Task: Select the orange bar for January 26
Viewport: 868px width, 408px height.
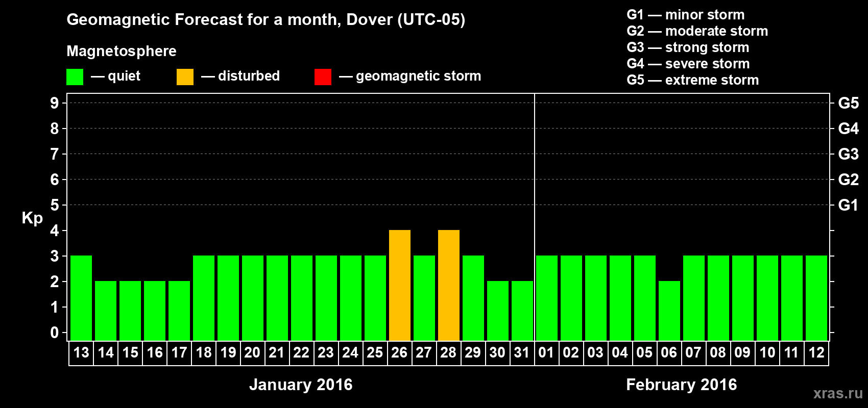Action: (400, 286)
